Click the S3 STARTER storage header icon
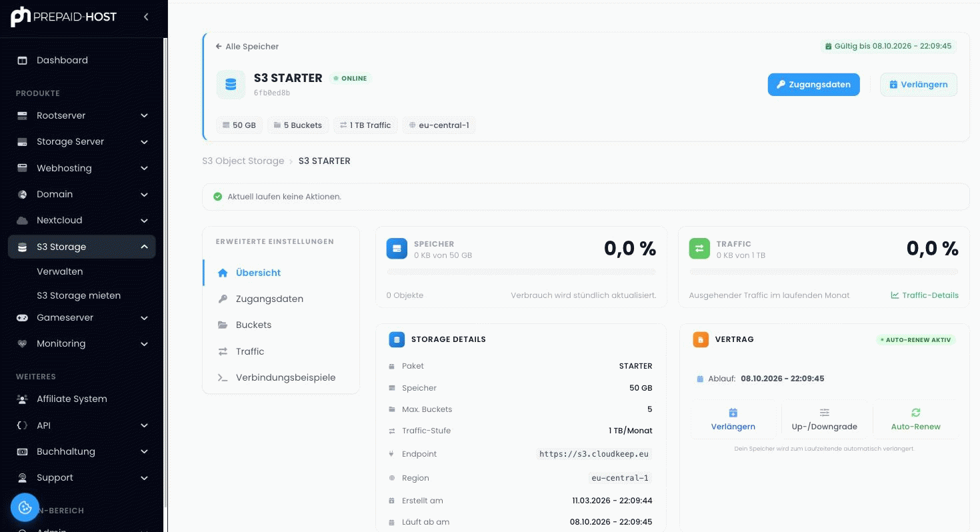This screenshot has width=980, height=532. point(231,85)
